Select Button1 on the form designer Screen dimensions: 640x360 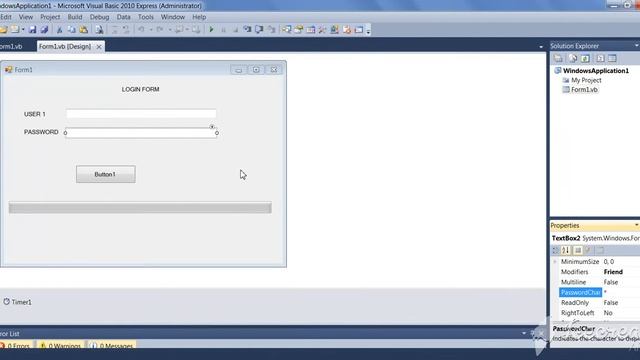point(106,174)
